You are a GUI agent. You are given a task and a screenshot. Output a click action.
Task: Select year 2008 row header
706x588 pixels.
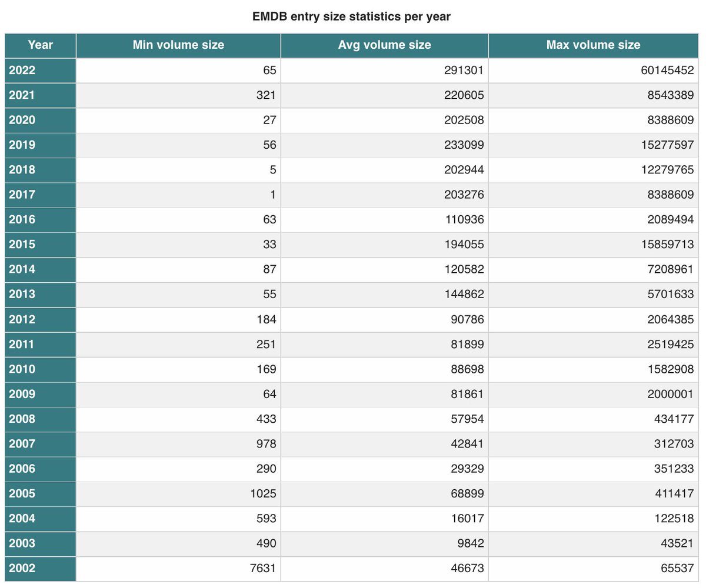[41, 419]
